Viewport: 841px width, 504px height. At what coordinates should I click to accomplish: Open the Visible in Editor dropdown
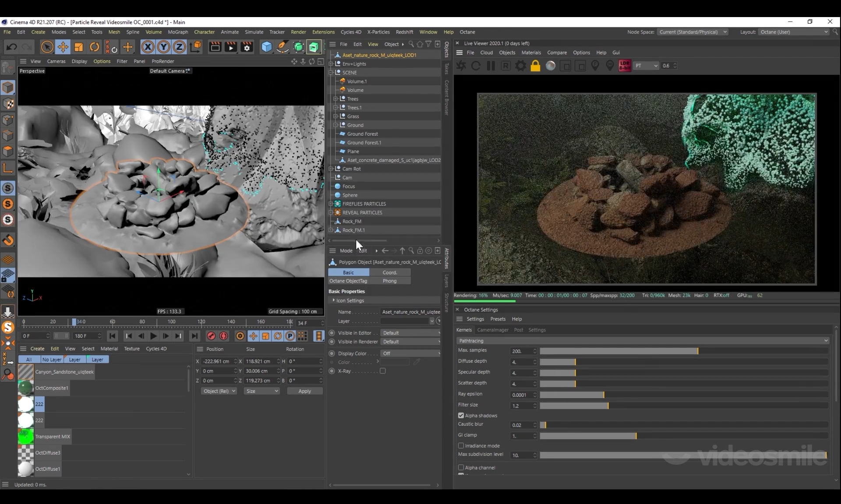(410, 333)
